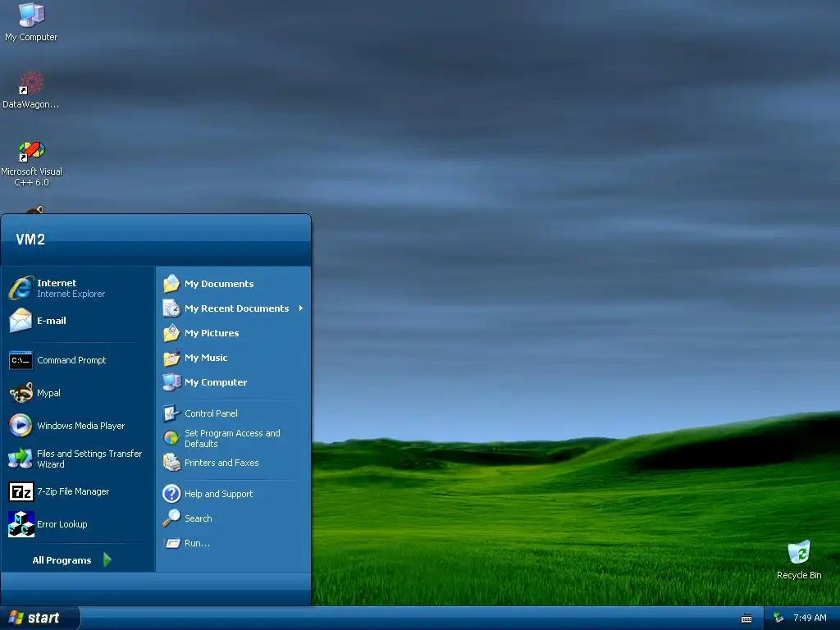Launch Error Lookup tool
Screen dimensions: 840x630
pos(78,524)
